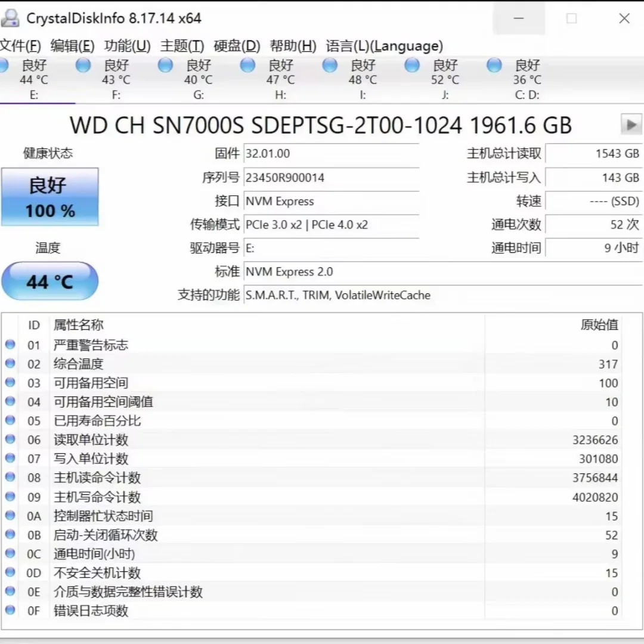Click the total host reads value 1543 GB

point(593,154)
